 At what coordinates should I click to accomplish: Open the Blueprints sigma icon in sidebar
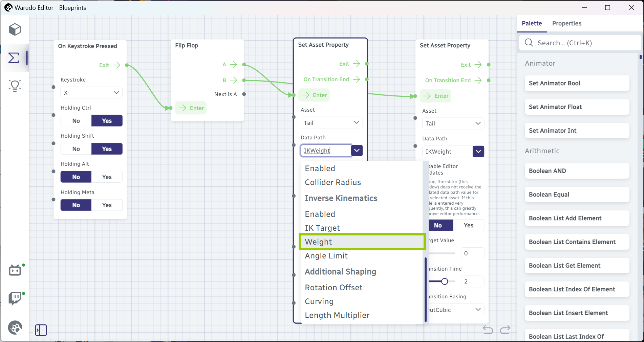[x=14, y=58]
